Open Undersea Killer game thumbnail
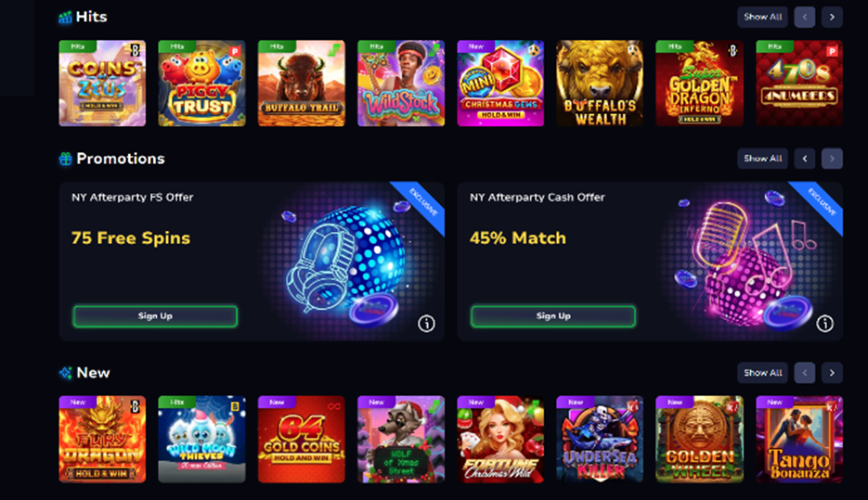The image size is (868, 500). click(600, 439)
